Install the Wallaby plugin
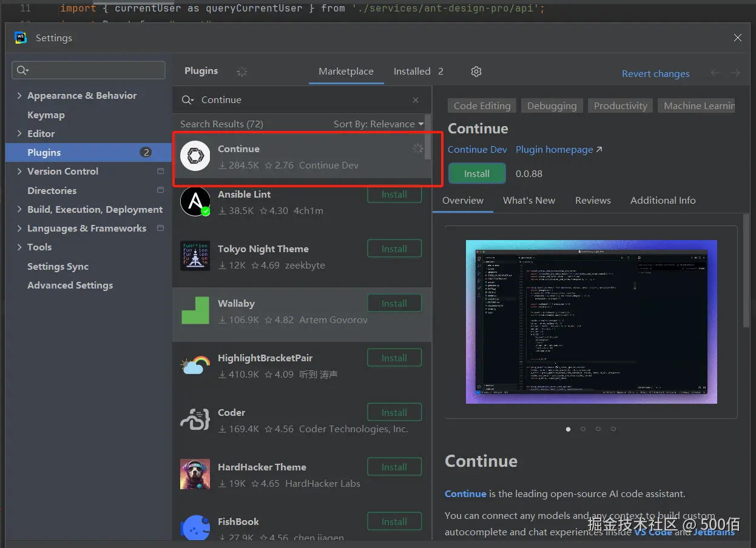The width and height of the screenshot is (756, 548). pyautogui.click(x=394, y=303)
